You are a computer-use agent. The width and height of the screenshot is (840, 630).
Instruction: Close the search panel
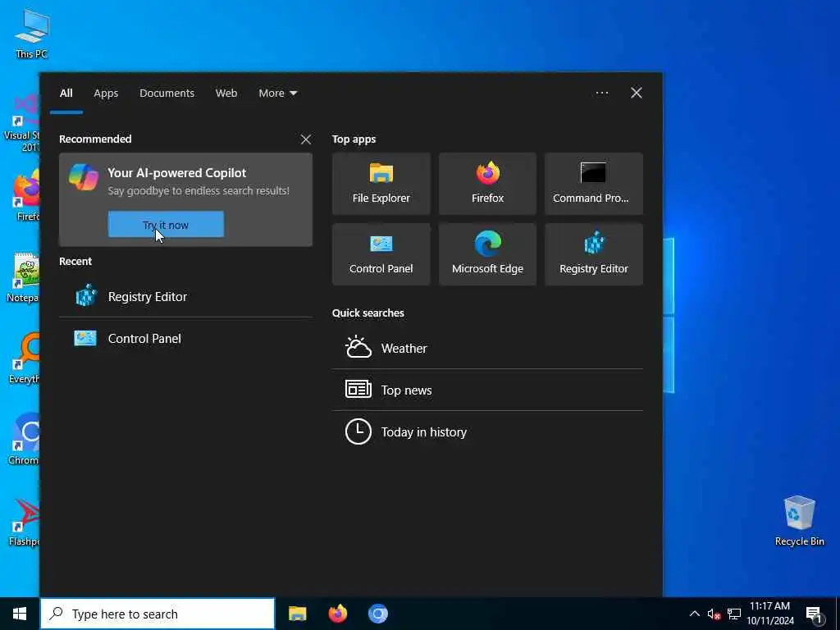point(637,94)
